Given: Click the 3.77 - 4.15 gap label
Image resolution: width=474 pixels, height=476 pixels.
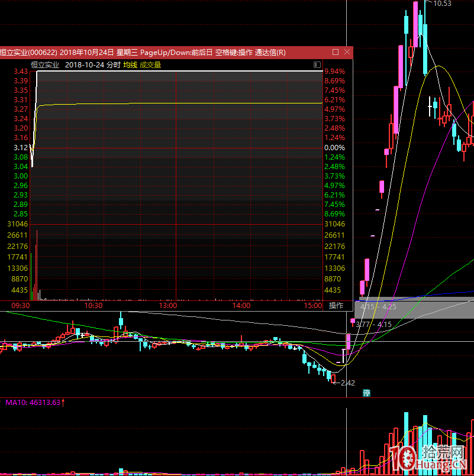Looking at the screenshot, I should click(x=373, y=325).
